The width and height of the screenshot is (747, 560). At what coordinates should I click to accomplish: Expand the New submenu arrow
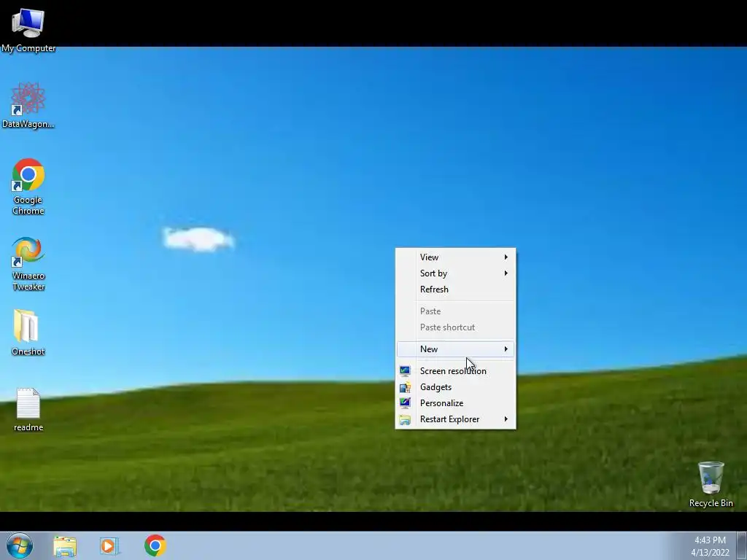click(x=506, y=349)
